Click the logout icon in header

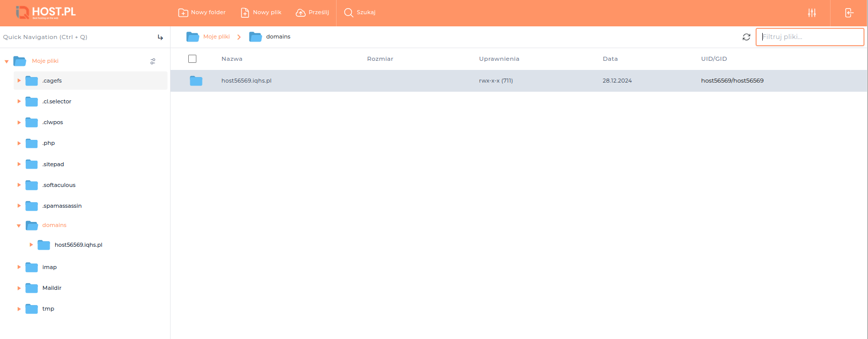click(x=849, y=13)
